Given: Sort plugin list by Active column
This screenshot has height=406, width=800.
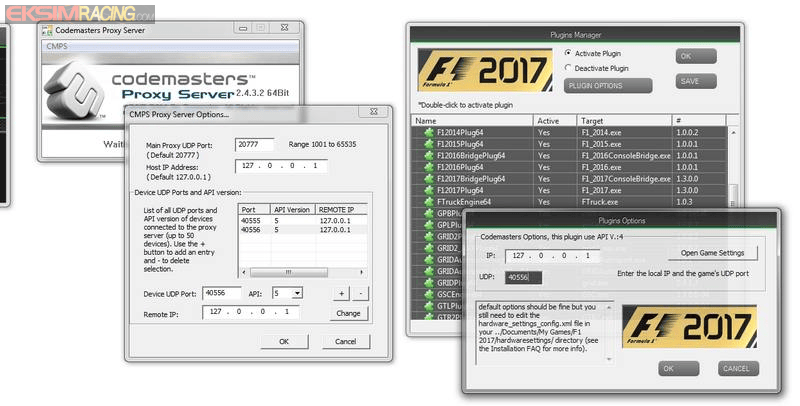Looking at the screenshot, I should 555,121.
